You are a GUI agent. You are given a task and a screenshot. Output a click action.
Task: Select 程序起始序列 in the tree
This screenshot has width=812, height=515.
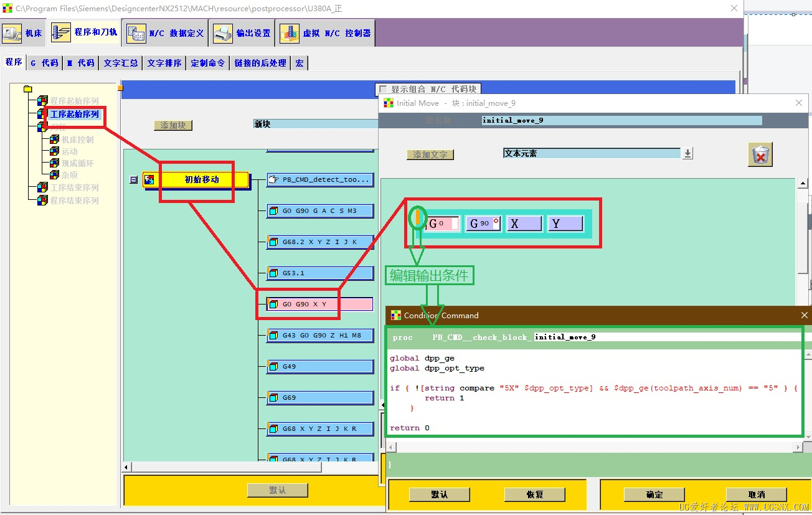[x=74, y=101]
